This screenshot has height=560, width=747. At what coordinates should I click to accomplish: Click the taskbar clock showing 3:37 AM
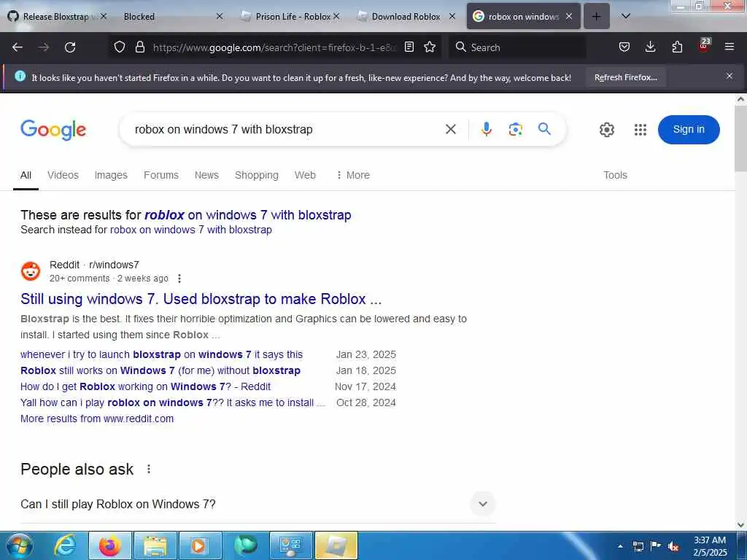point(710,546)
